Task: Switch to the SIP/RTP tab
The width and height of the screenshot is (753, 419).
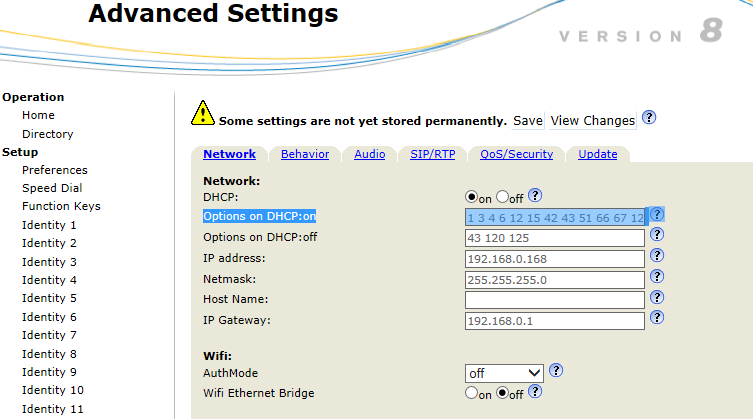Action: click(x=435, y=154)
